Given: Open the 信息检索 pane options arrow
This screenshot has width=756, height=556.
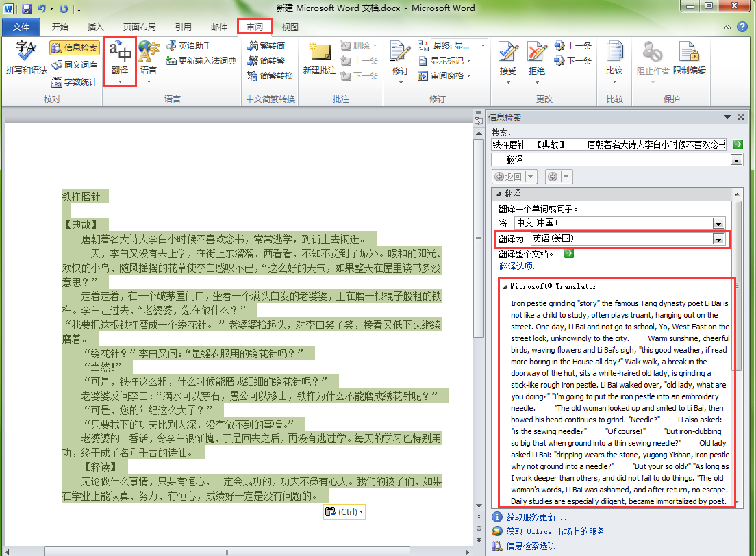Looking at the screenshot, I should tap(727, 117).
